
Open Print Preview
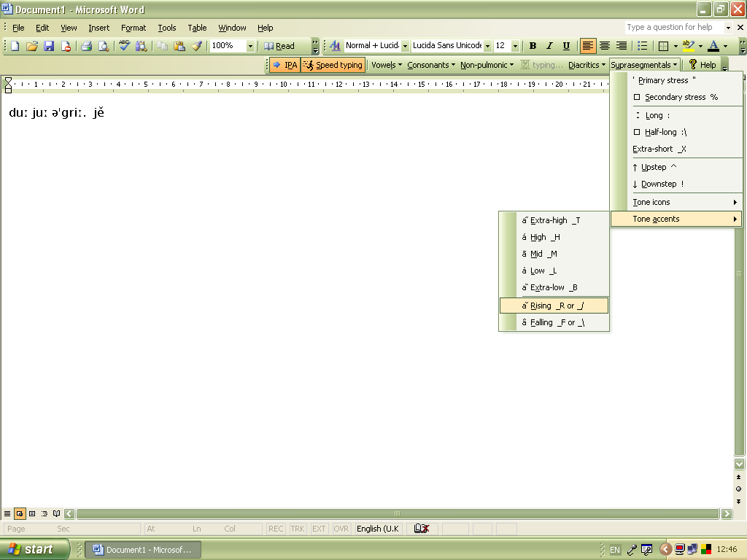coord(103,45)
